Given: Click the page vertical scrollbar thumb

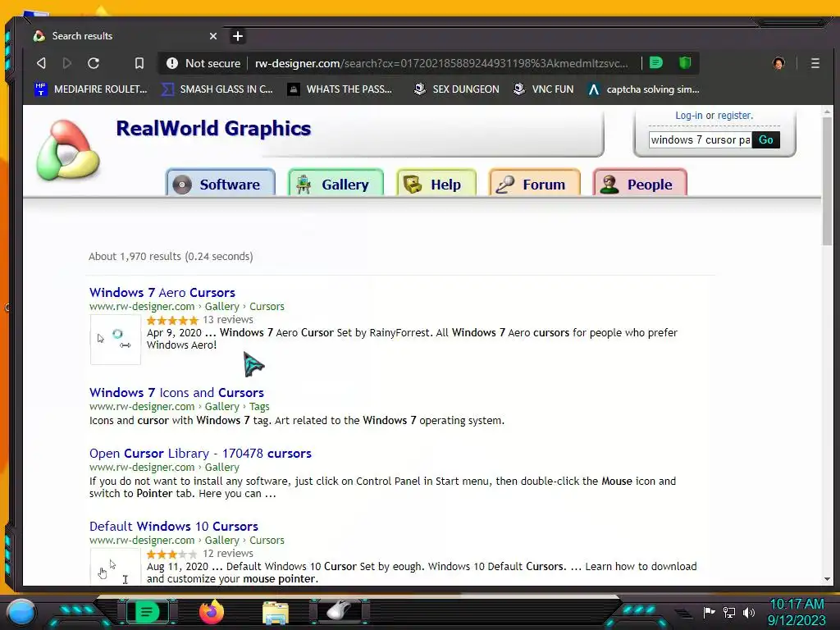Looking at the screenshot, I should 827,181.
